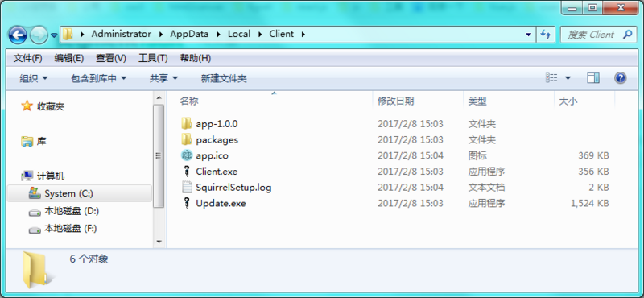Expand arrow after Local breadcrumb
644x298 pixels.
pos(260,35)
